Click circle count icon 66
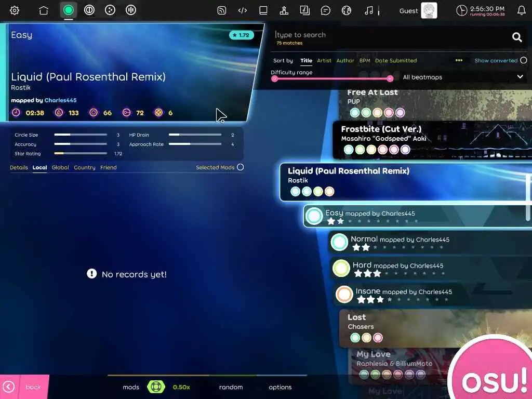The height and width of the screenshot is (399, 532). (x=94, y=113)
